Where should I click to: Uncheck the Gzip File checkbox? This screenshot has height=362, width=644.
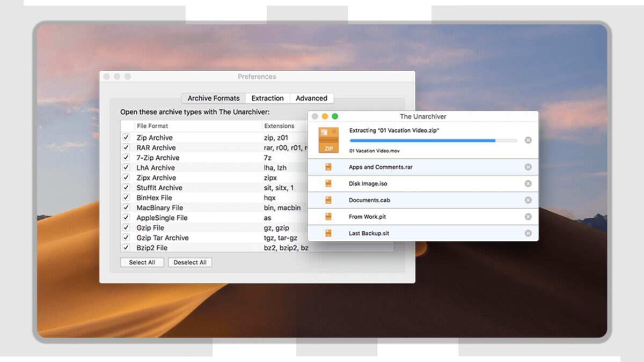[x=126, y=227]
